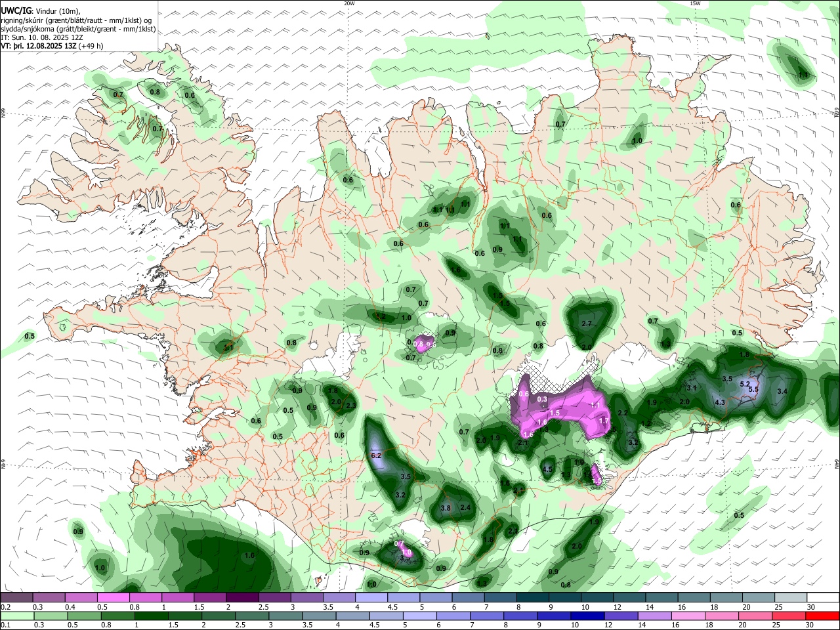Select the first dusky purple swatch at 0.2
This screenshot has height=630, width=840.
point(16,597)
